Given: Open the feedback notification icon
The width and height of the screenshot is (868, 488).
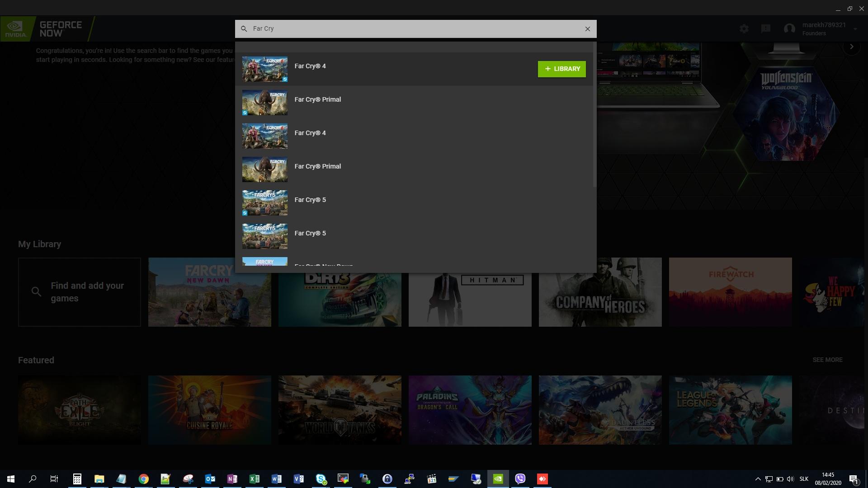Looking at the screenshot, I should coord(765,29).
